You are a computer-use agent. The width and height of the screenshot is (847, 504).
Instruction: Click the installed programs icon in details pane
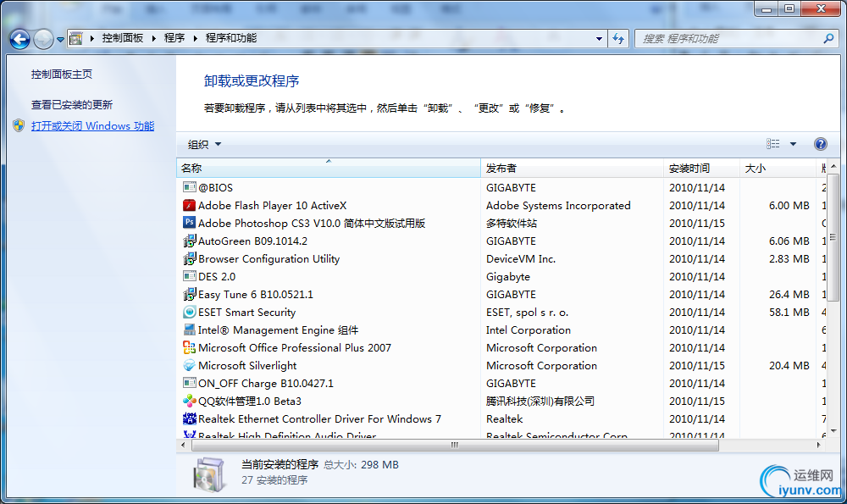point(209,474)
